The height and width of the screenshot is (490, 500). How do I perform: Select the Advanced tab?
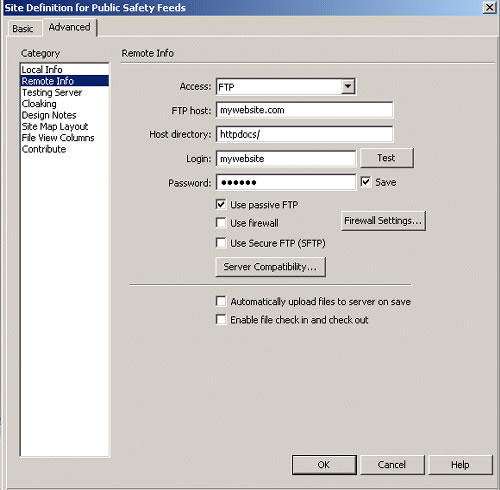(x=69, y=27)
